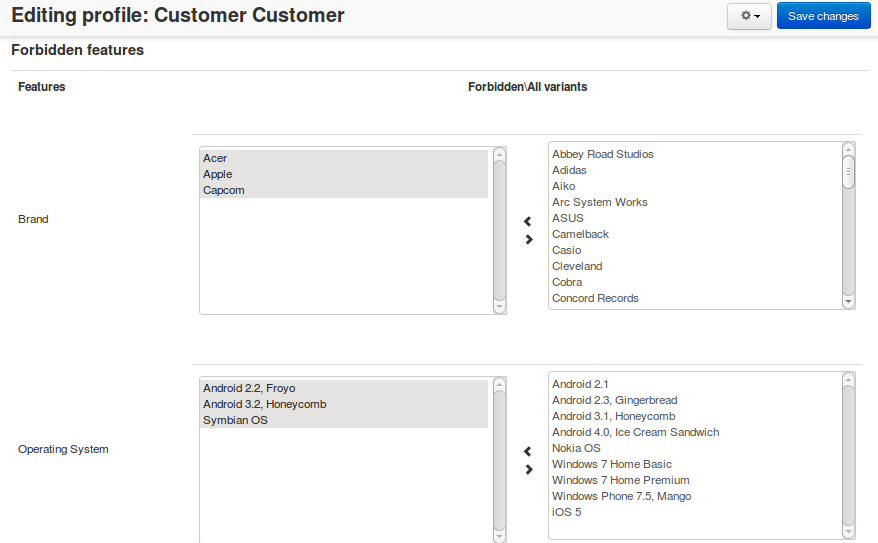The image size is (878, 543).
Task: Click up arrow of forbidden Brand scrollbar
Action: (x=499, y=154)
